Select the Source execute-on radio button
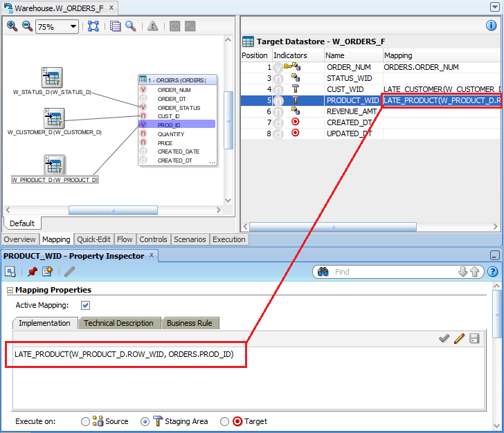Viewport: 504px width, 433px height. point(85,421)
